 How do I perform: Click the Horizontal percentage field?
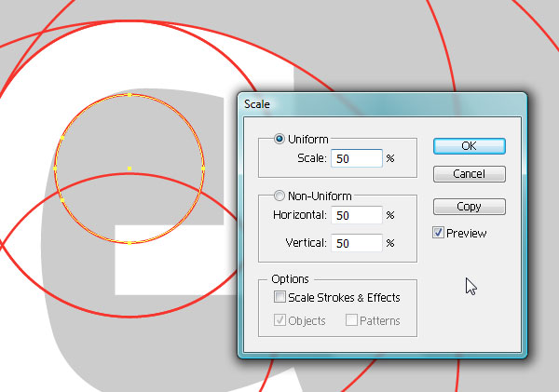[x=357, y=215]
